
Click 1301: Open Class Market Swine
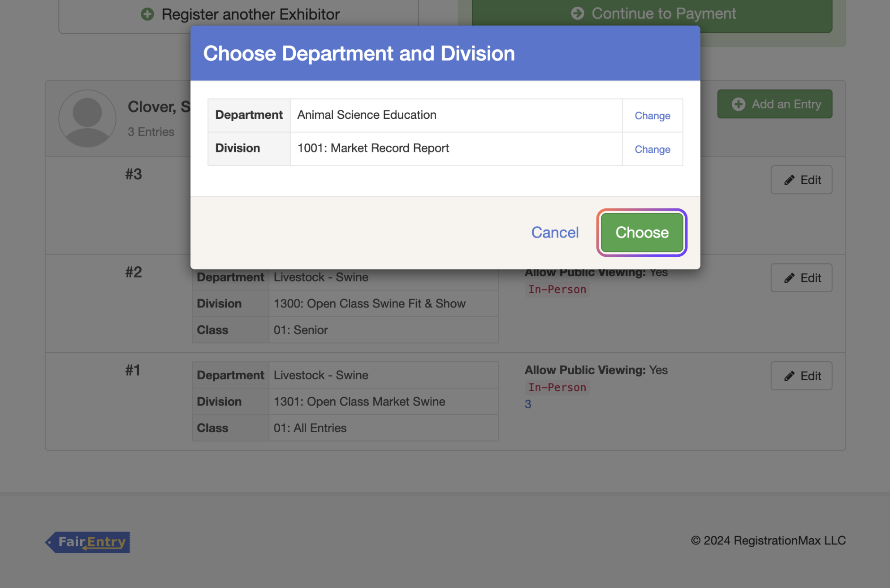coord(359,402)
